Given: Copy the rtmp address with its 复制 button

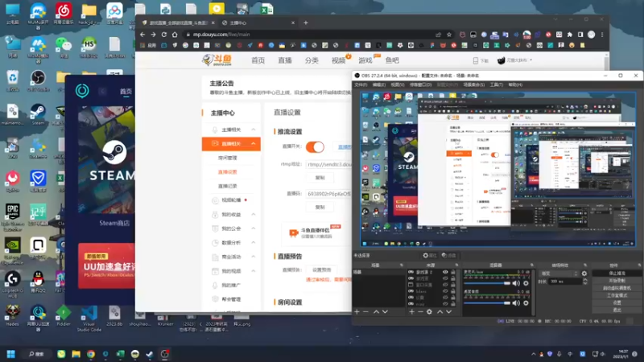Looking at the screenshot, I should 320,178.
